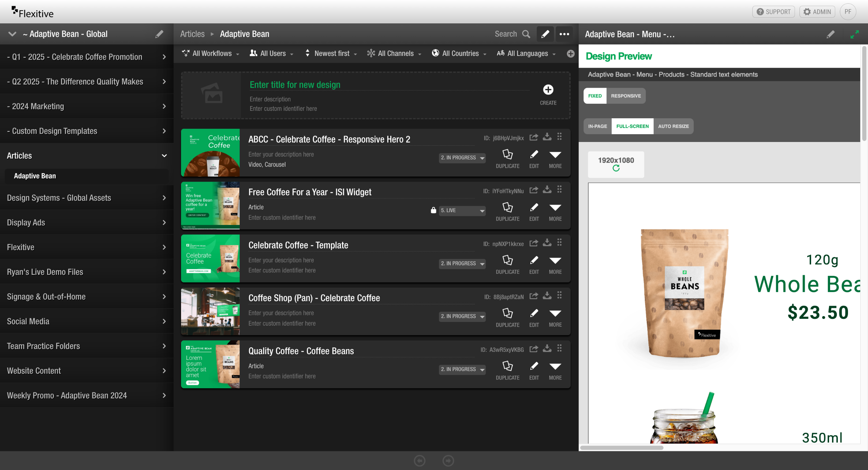
Task: Select In-Page preview mode
Action: coord(597,126)
